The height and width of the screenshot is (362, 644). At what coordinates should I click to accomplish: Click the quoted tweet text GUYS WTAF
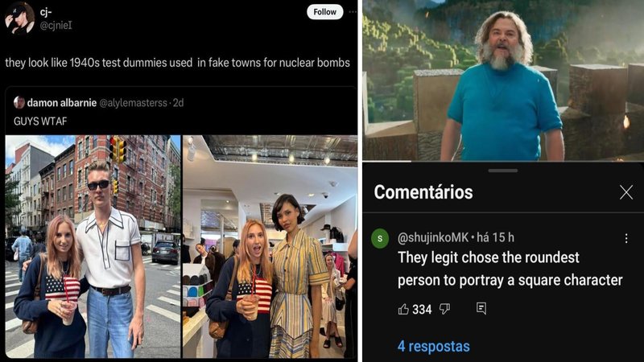[x=40, y=121]
